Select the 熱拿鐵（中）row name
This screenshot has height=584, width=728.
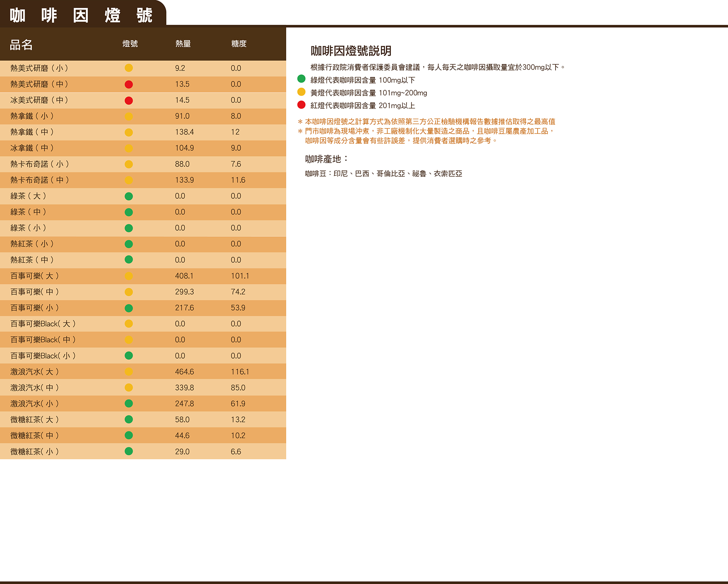(32, 132)
